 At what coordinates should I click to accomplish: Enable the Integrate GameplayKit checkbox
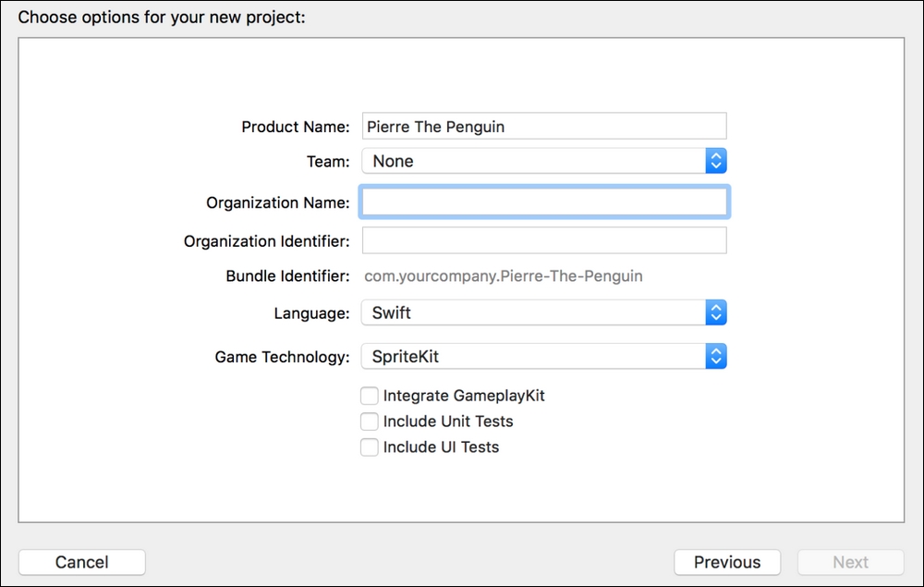point(370,396)
